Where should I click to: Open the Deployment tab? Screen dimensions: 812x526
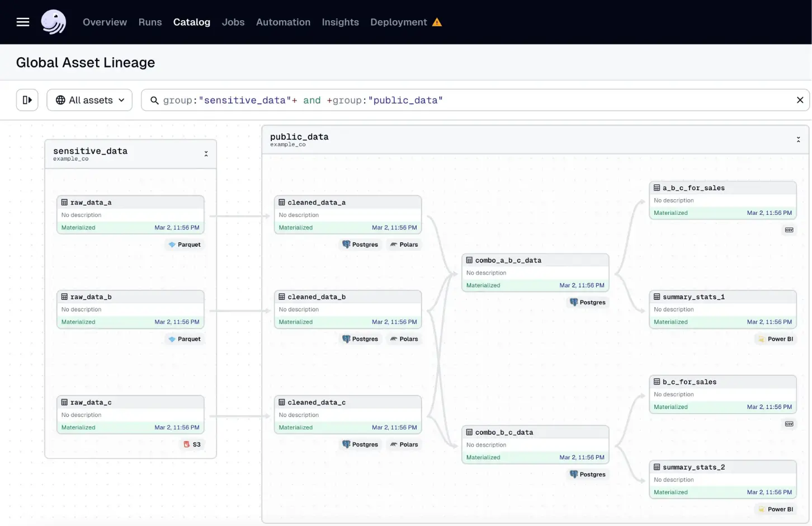[398, 22]
